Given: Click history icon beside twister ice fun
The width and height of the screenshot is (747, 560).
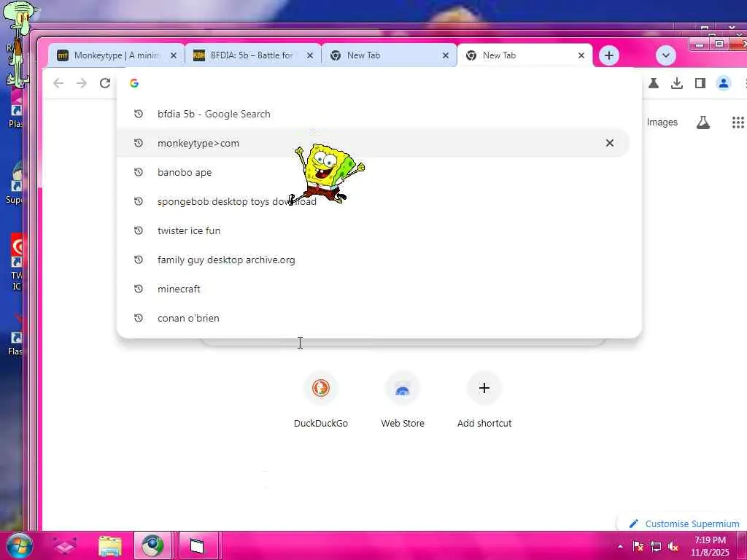Looking at the screenshot, I should click(x=138, y=230).
